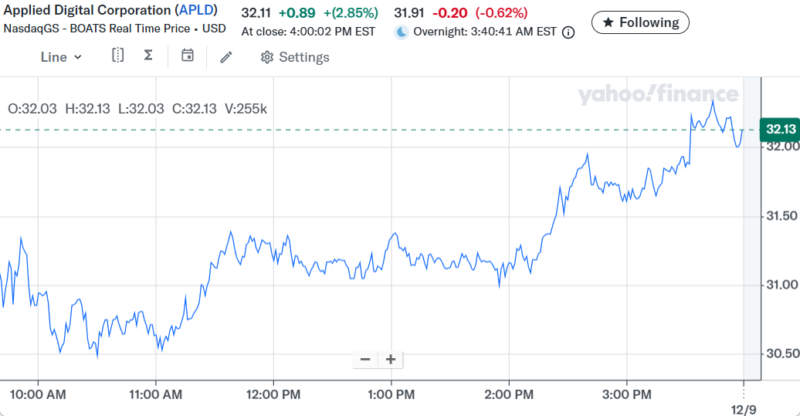Toggle the Following star button
Image resolution: width=800 pixels, height=416 pixels.
[640, 22]
